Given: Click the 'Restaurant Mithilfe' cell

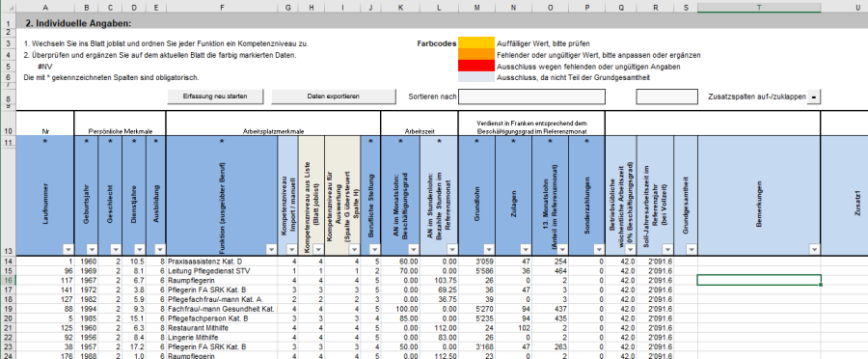Looking at the screenshot, I should tap(222, 328).
